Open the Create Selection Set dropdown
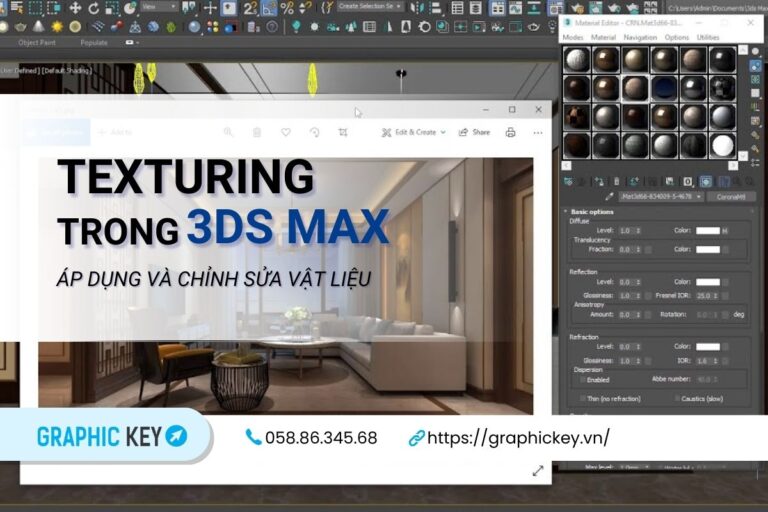Screen dimensions: 768x512 click(370, 7)
